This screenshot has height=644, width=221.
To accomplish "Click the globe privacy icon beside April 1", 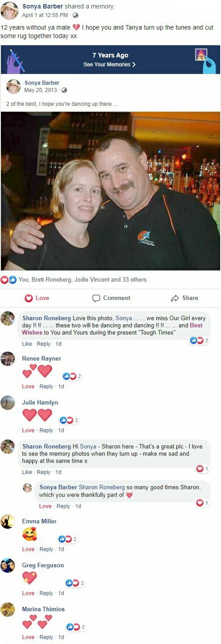I will (75, 15).
